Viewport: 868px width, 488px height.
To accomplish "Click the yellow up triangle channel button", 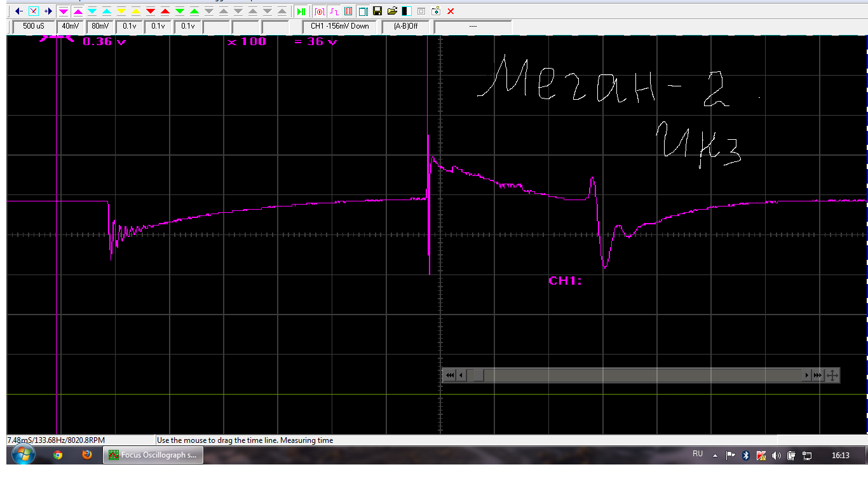I will [x=136, y=11].
